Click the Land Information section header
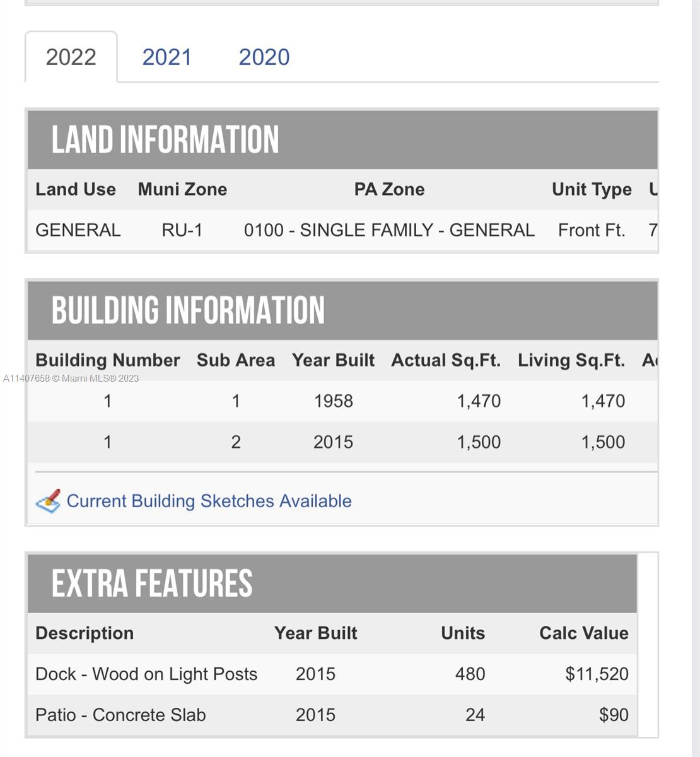The height and width of the screenshot is (757, 700). [165, 140]
